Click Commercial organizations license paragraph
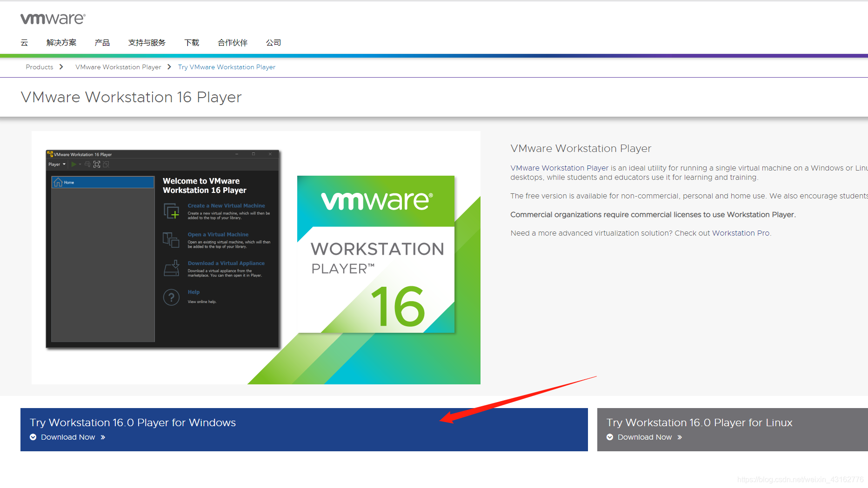 (653, 214)
